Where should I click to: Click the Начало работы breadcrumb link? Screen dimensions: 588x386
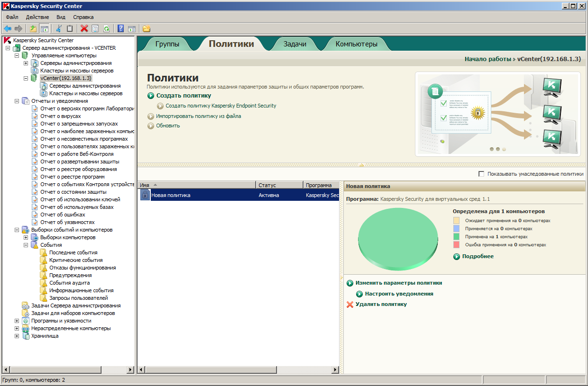pos(487,59)
